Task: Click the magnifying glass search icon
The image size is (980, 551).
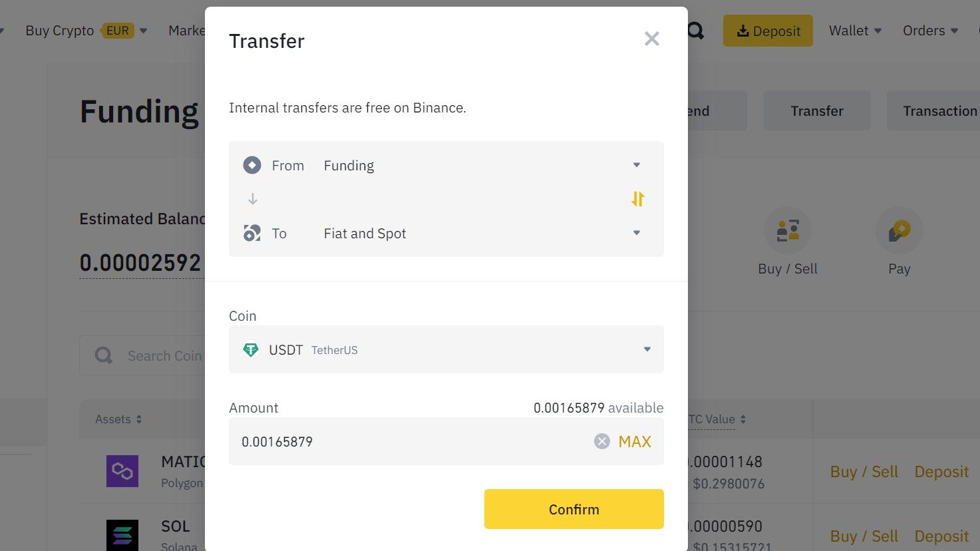Action: tap(695, 31)
